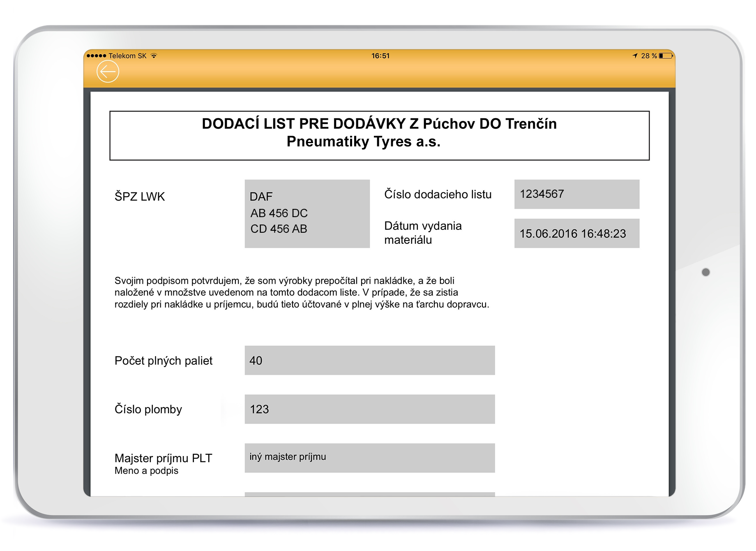Click the seal number field 123
Viewport: 756px width, 551px height.
pyautogui.click(x=370, y=409)
